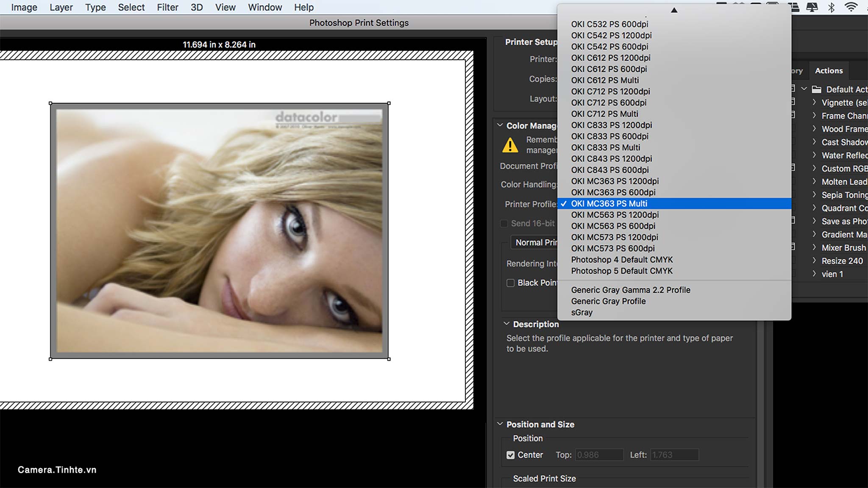This screenshot has height=488, width=868.
Task: Select OKI MC573 PS 1200dpi profile
Action: [x=674, y=237]
